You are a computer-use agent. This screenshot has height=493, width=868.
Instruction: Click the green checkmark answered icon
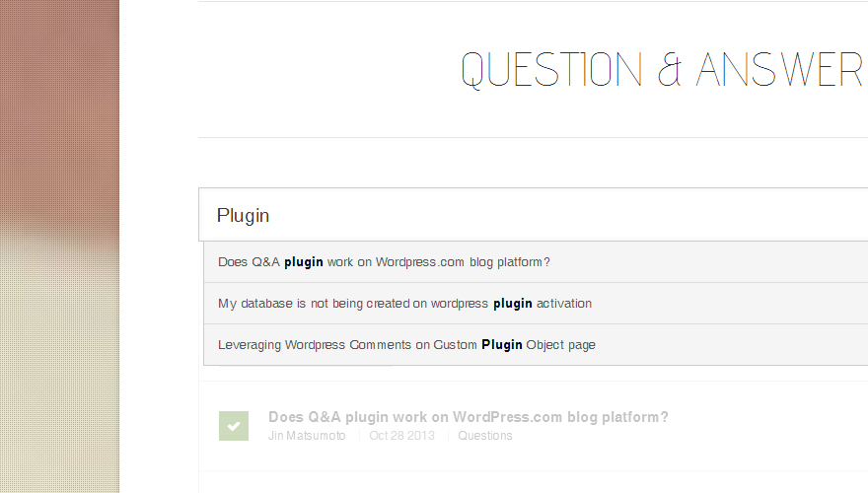(x=234, y=426)
